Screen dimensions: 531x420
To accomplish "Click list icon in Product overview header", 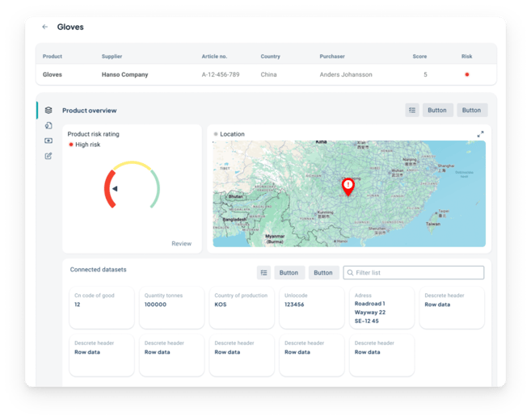I will click(x=412, y=111).
